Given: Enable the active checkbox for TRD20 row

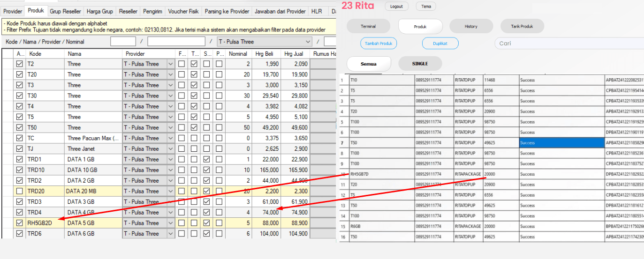Looking at the screenshot, I should [x=19, y=191].
